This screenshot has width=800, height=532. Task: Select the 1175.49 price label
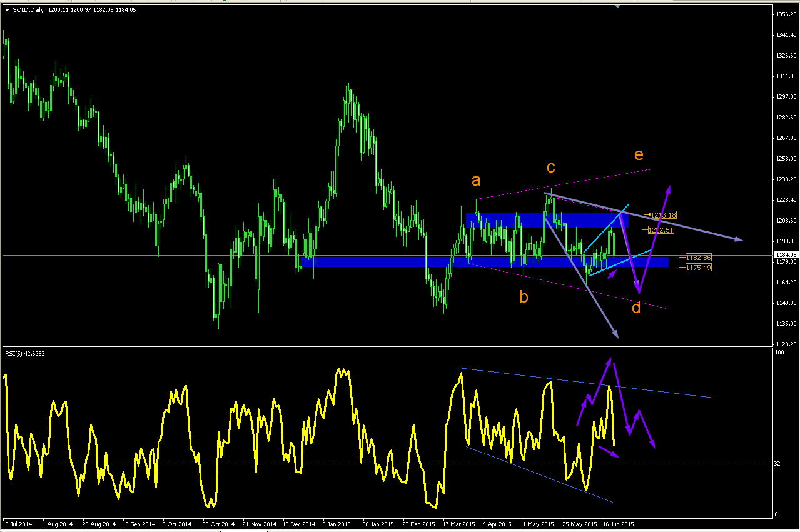pos(698,268)
